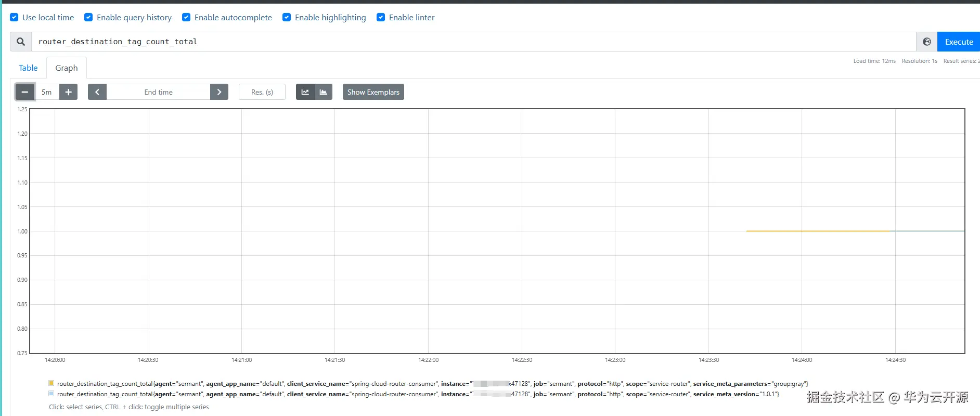
Task: Toggle the Enable highlighting checkbox
Action: [287, 17]
